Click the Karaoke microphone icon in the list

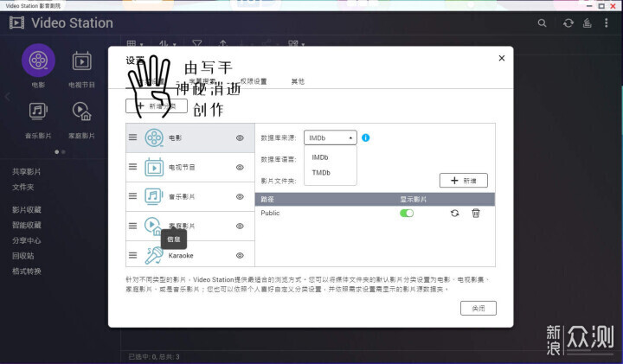coord(154,255)
